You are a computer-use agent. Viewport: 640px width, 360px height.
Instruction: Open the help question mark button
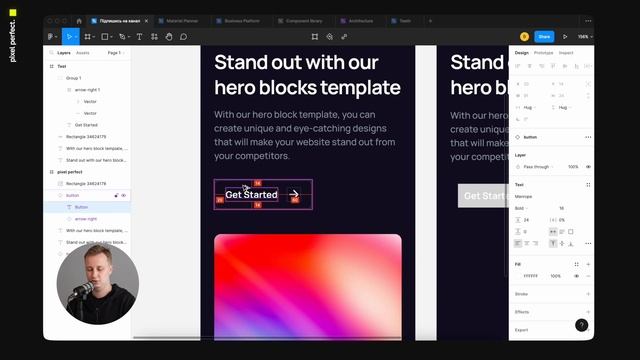[582, 325]
